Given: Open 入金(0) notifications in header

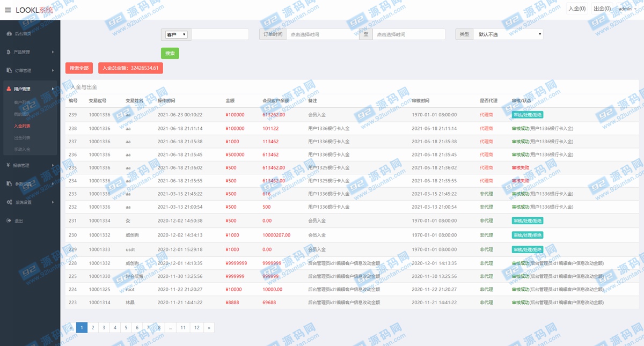Looking at the screenshot, I should point(577,9).
